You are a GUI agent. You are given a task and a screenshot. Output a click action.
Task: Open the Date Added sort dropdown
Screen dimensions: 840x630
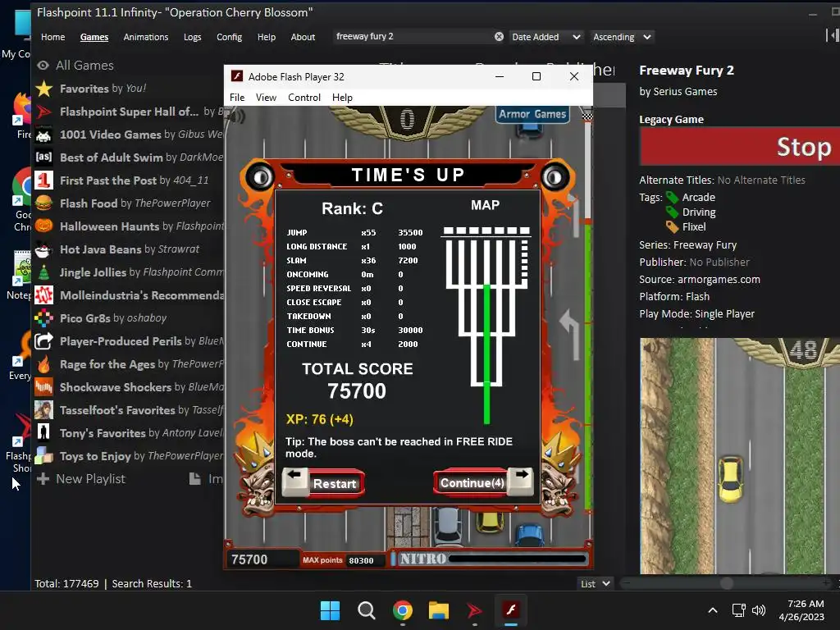(x=546, y=37)
